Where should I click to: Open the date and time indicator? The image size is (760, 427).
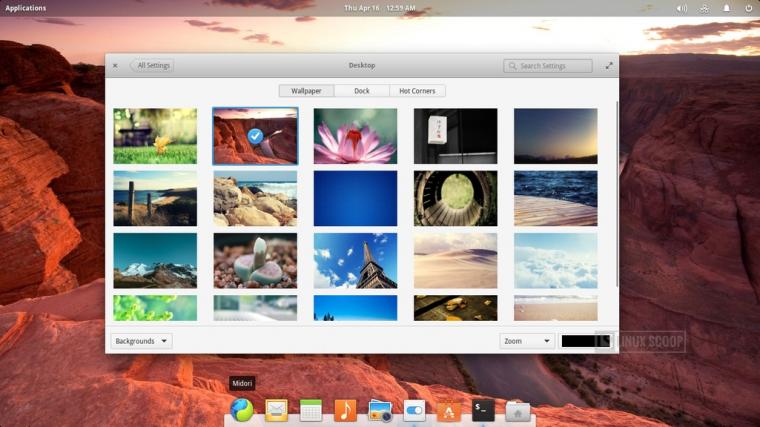coord(380,8)
